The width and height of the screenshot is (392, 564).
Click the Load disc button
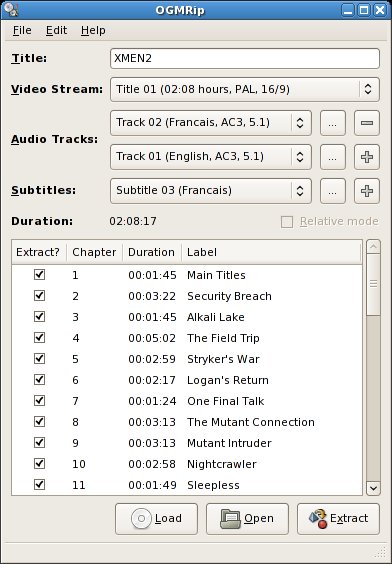click(156, 519)
